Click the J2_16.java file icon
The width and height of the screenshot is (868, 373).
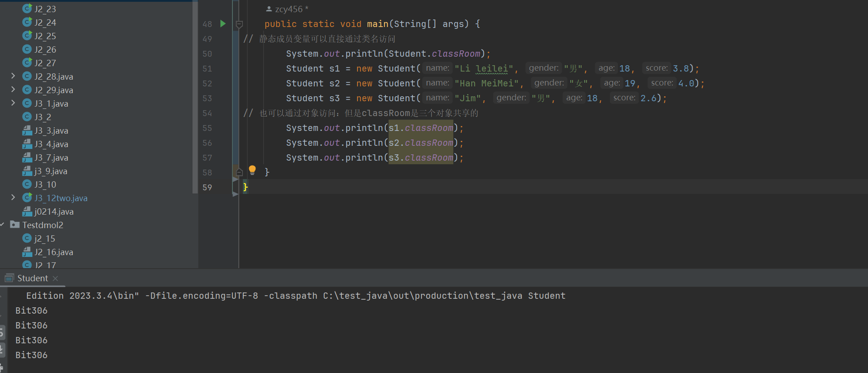click(27, 252)
